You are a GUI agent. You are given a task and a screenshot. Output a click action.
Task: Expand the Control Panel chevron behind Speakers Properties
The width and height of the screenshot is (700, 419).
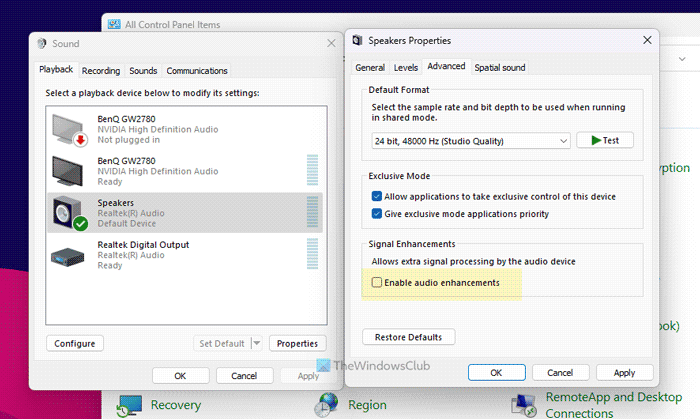pos(682,59)
